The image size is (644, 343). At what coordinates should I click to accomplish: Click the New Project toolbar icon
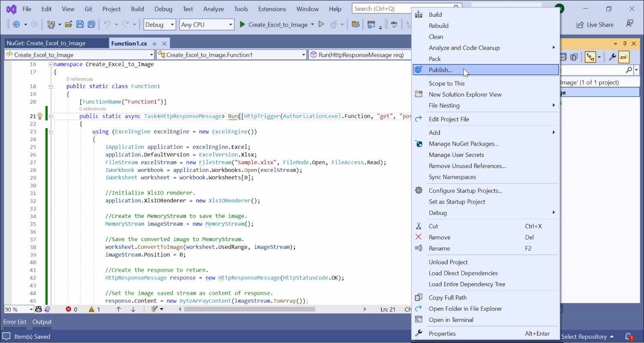click(x=52, y=24)
